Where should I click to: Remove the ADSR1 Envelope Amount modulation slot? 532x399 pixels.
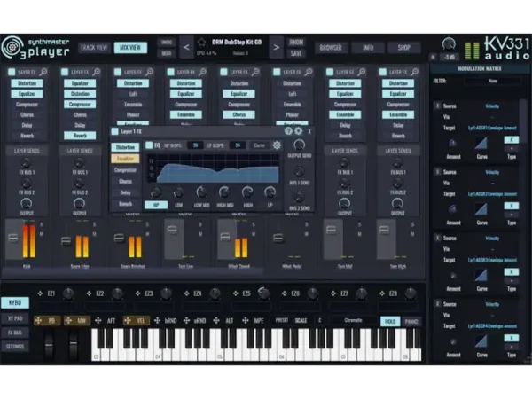(437, 106)
